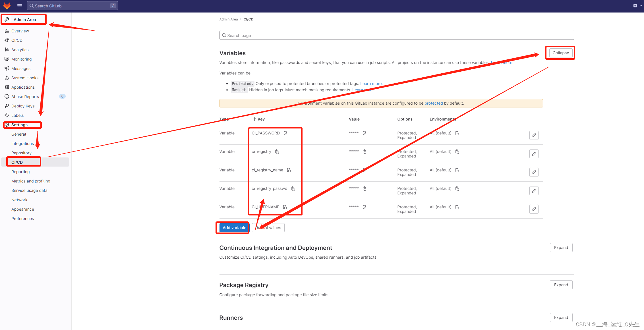Expand Continuous Integration and Deployment section
Screen dimensions: 644x330
pos(561,248)
